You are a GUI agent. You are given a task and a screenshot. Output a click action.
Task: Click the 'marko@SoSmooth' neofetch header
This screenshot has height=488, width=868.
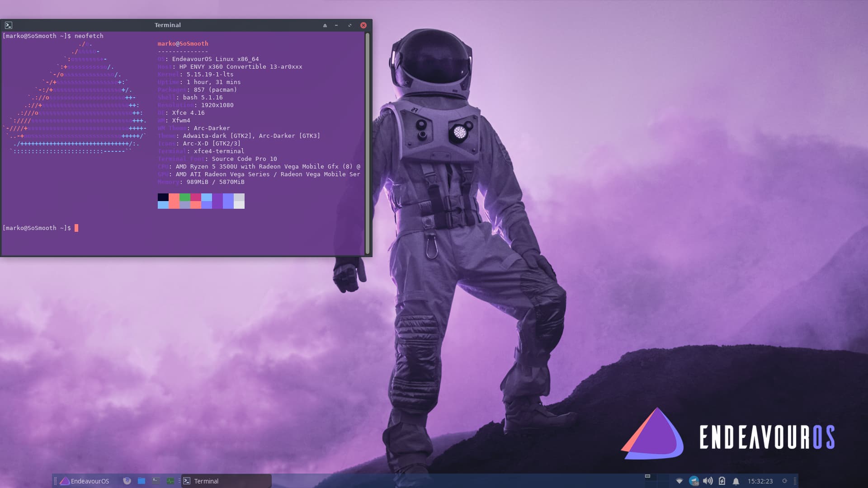click(x=183, y=44)
